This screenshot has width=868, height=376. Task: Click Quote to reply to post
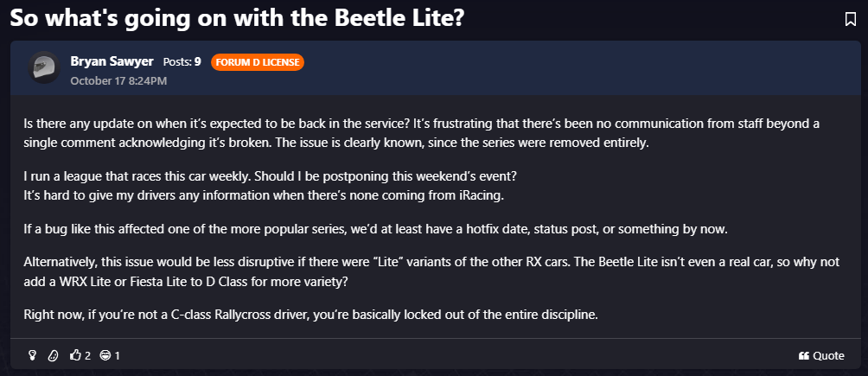(x=827, y=355)
